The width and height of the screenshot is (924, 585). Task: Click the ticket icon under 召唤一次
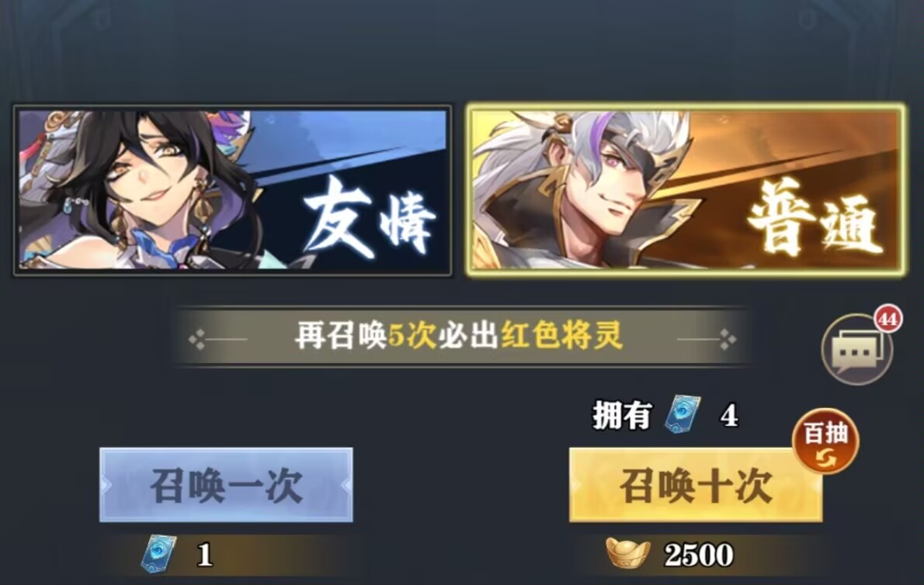tap(159, 553)
